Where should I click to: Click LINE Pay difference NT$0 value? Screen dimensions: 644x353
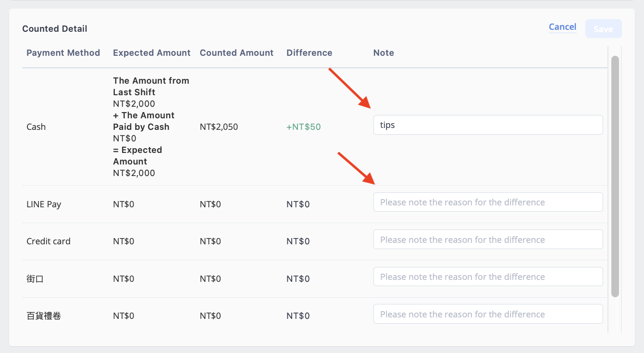point(298,204)
